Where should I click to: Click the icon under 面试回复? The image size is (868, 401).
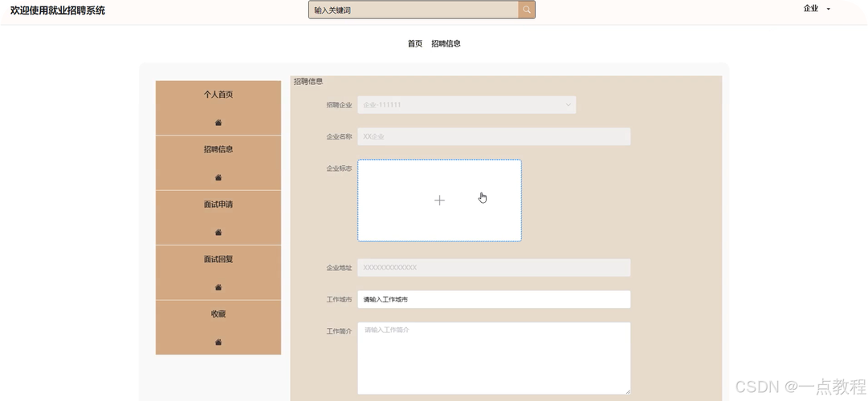pyautogui.click(x=218, y=287)
